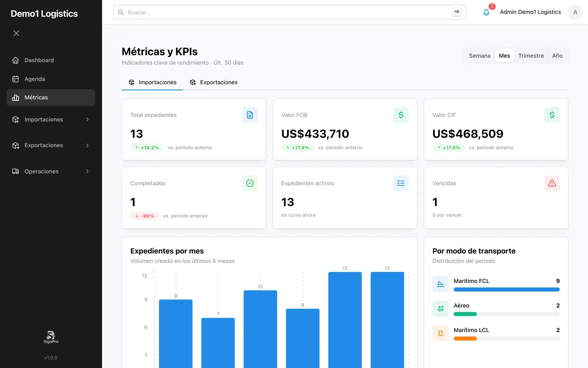
Task: Click the Aéreo progress bar
Action: (x=507, y=314)
